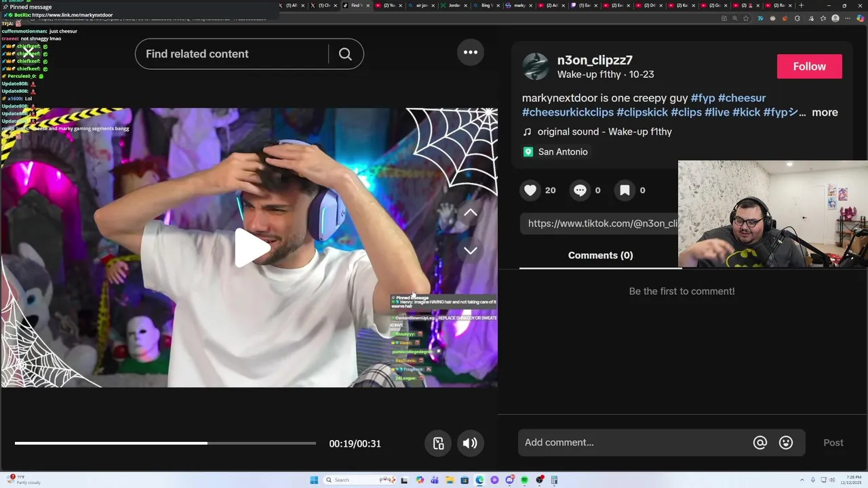
Task: Open the #cheesurkickclips hashtag
Action: 568,113
